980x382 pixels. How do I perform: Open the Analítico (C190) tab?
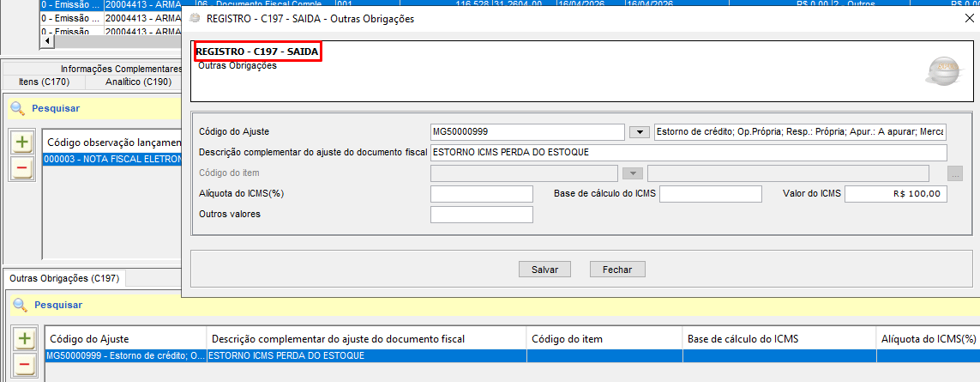[138, 82]
